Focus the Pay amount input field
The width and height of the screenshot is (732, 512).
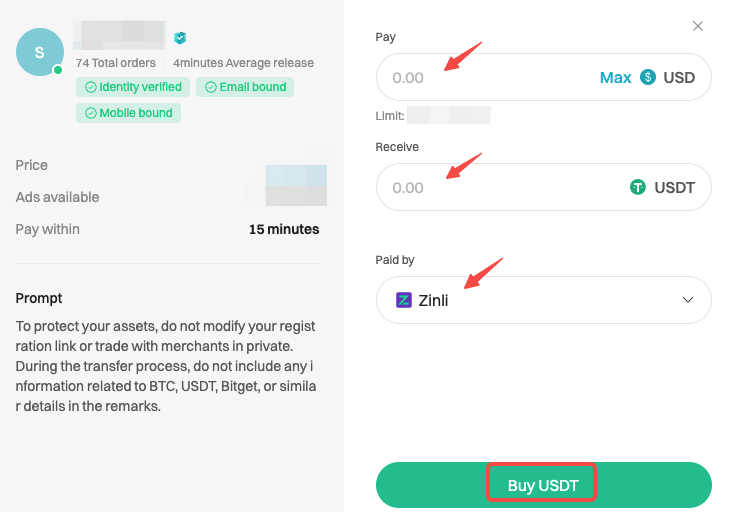tap(486, 77)
